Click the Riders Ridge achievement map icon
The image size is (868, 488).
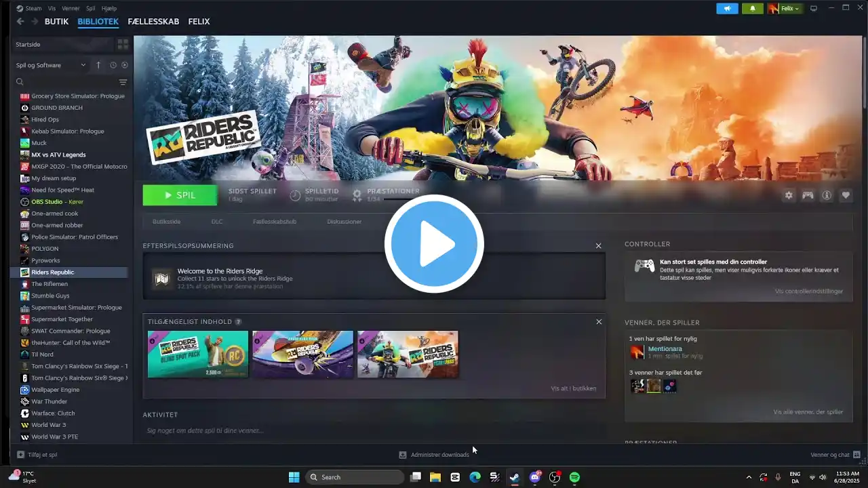point(162,279)
